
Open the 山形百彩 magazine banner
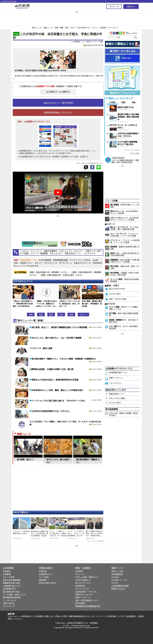point(122,80)
